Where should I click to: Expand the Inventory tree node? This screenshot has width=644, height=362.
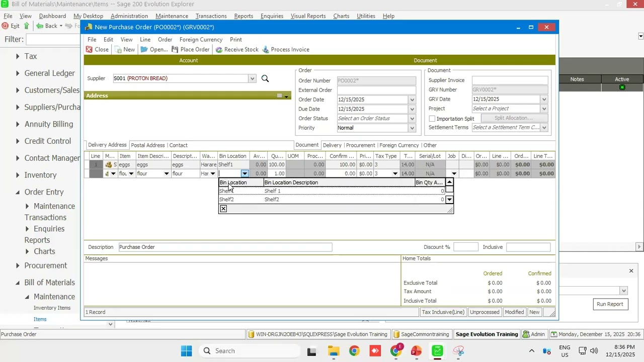(17, 175)
